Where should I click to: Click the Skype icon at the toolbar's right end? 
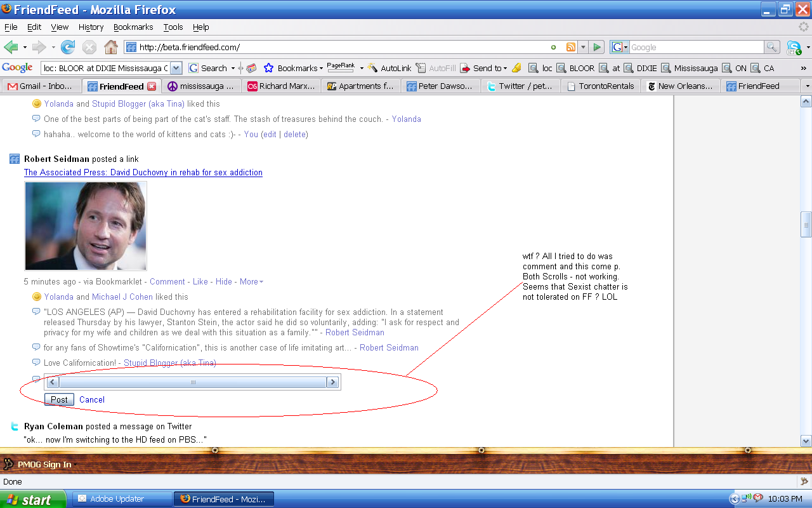(x=794, y=47)
